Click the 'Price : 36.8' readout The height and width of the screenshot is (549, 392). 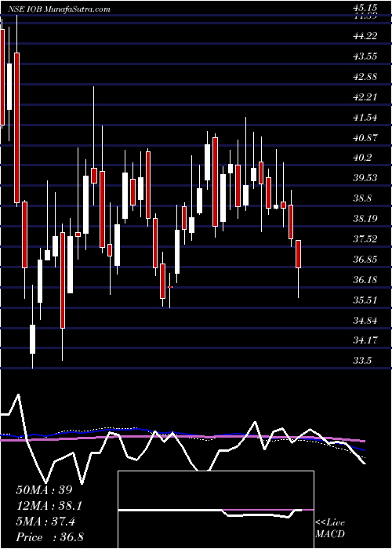[x=49, y=537]
